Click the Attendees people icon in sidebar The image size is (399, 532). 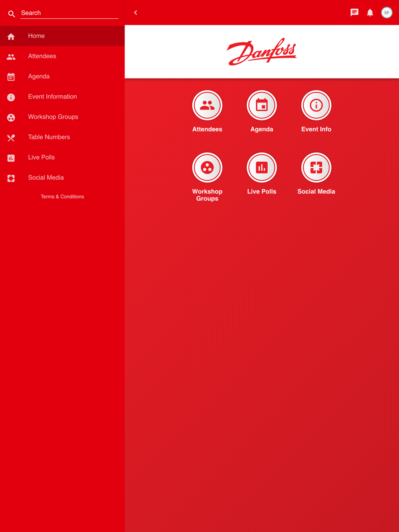(11, 57)
